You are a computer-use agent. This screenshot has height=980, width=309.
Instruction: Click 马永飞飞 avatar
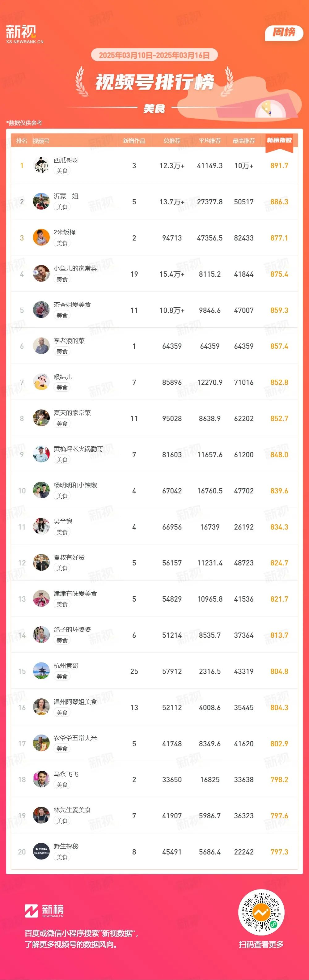point(41,779)
